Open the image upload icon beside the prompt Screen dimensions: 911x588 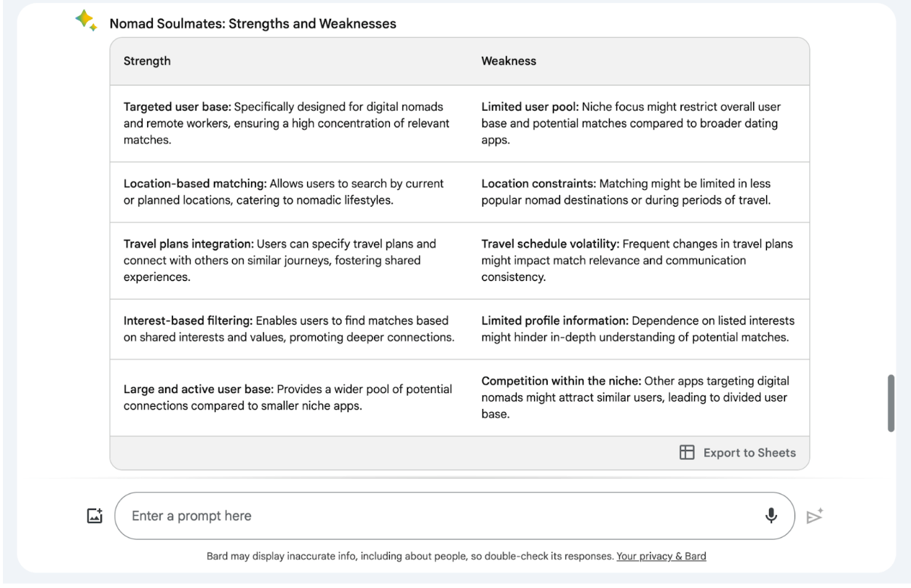click(x=94, y=514)
